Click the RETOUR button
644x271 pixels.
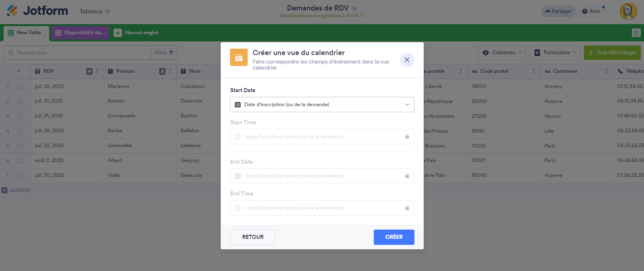coord(253,237)
